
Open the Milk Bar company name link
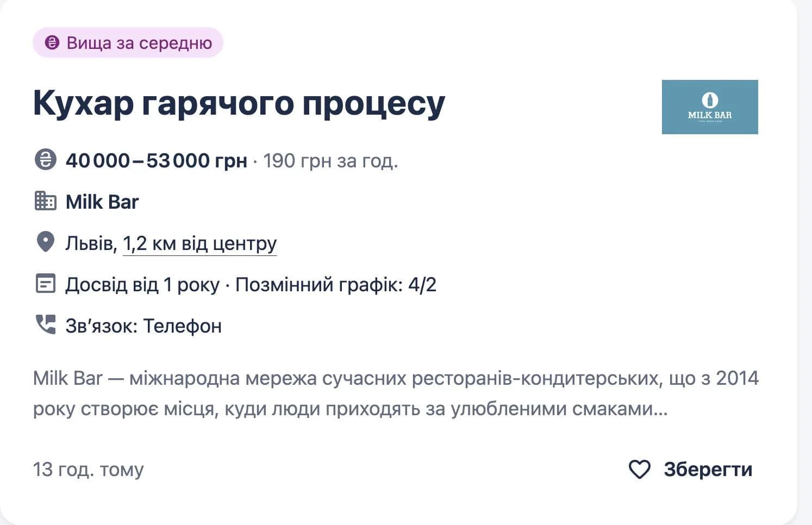pyautogui.click(x=102, y=202)
